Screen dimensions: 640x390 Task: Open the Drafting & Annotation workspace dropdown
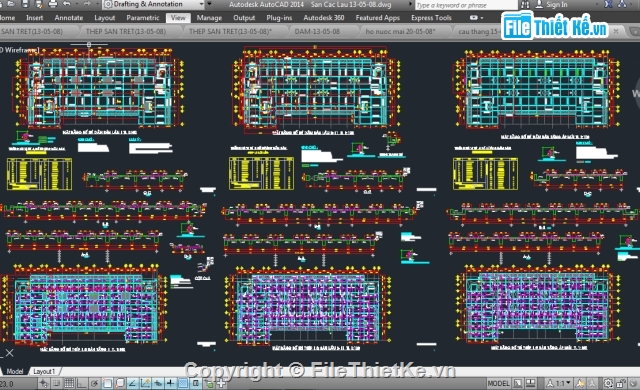153,4
